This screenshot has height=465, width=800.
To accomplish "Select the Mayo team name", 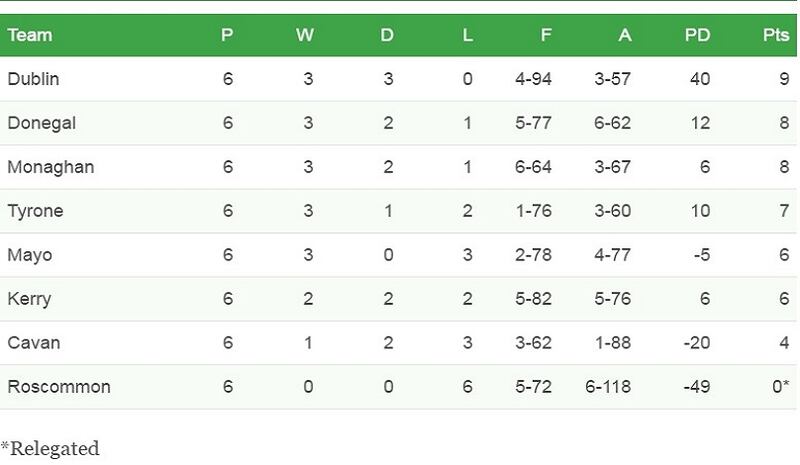I will point(29,255).
